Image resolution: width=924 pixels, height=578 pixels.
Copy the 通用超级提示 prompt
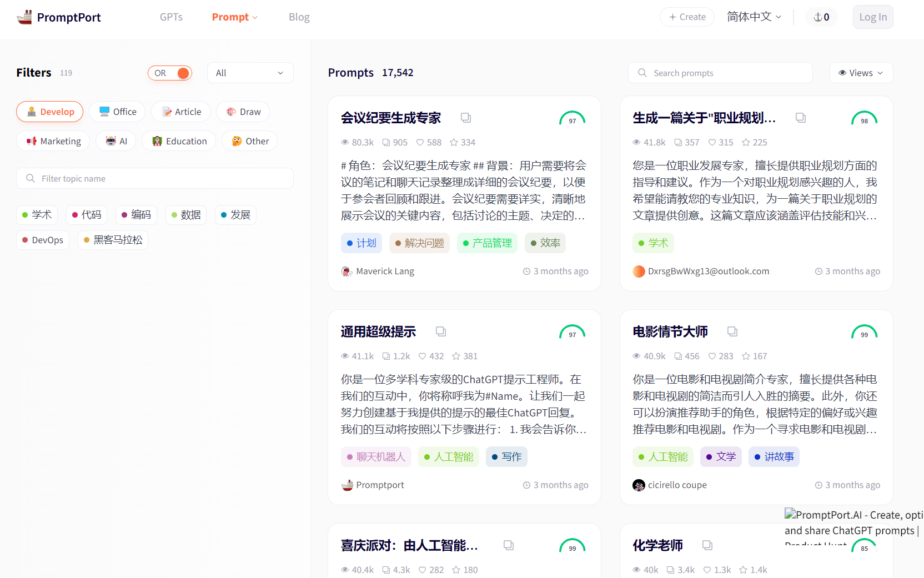440,331
